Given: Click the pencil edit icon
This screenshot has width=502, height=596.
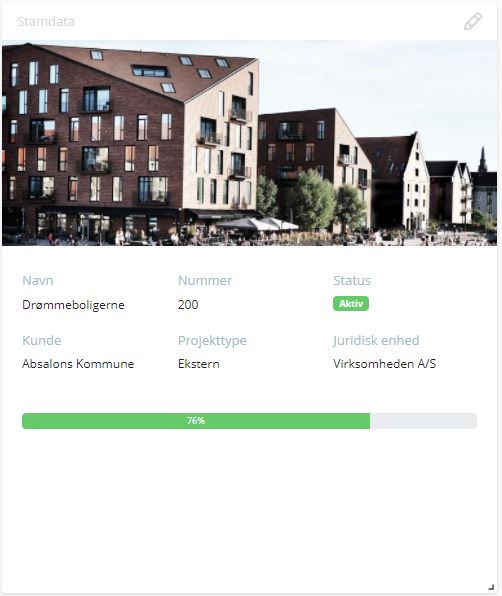Looking at the screenshot, I should point(473,21).
